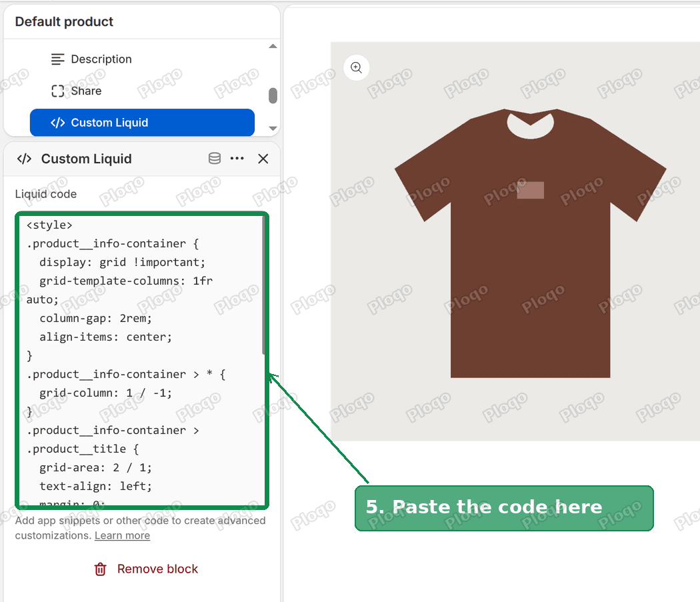The height and width of the screenshot is (602, 700).
Task: Click the '.product__title {' code line
Action: tap(83, 449)
